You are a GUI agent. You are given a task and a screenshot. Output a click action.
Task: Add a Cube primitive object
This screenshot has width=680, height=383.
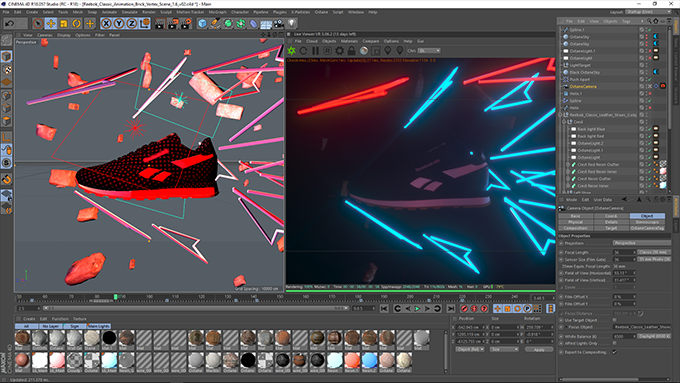(202, 23)
